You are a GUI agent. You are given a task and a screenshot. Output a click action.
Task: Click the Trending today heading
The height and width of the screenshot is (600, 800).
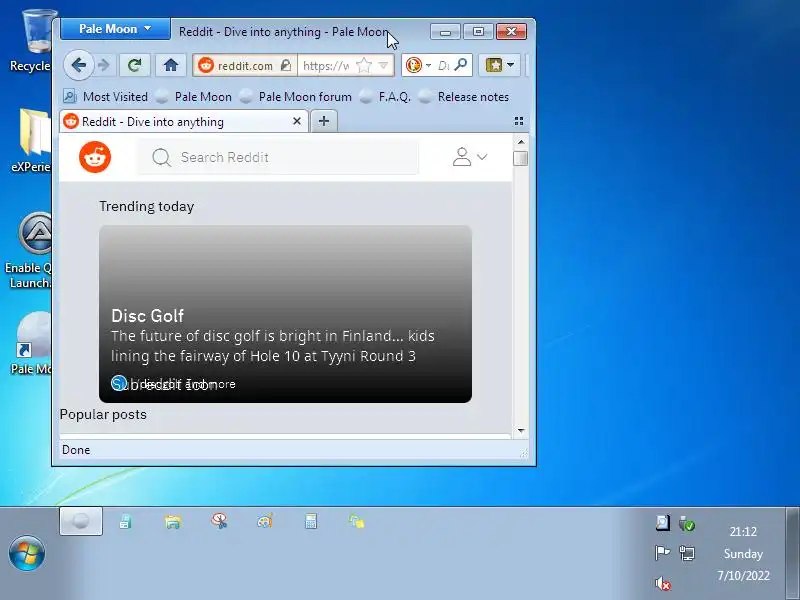click(x=146, y=206)
